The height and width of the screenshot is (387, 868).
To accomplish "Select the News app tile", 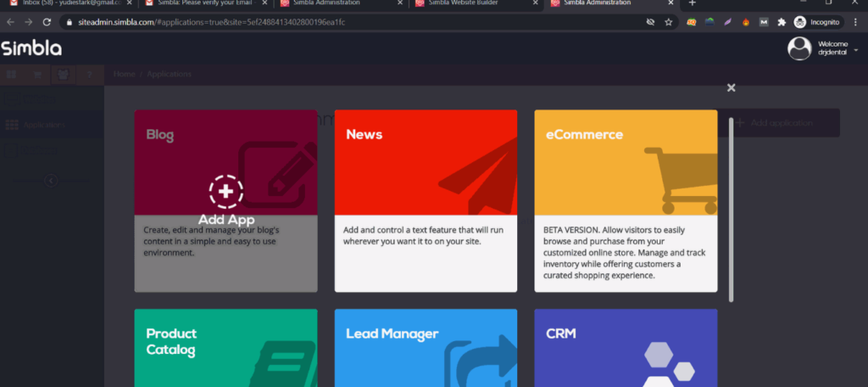I will click(426, 200).
